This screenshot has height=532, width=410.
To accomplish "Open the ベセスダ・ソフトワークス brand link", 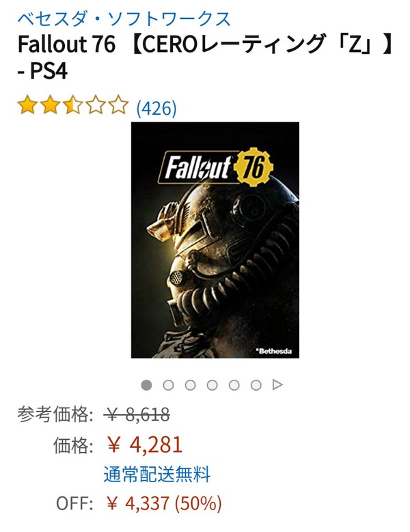I will (x=124, y=18).
